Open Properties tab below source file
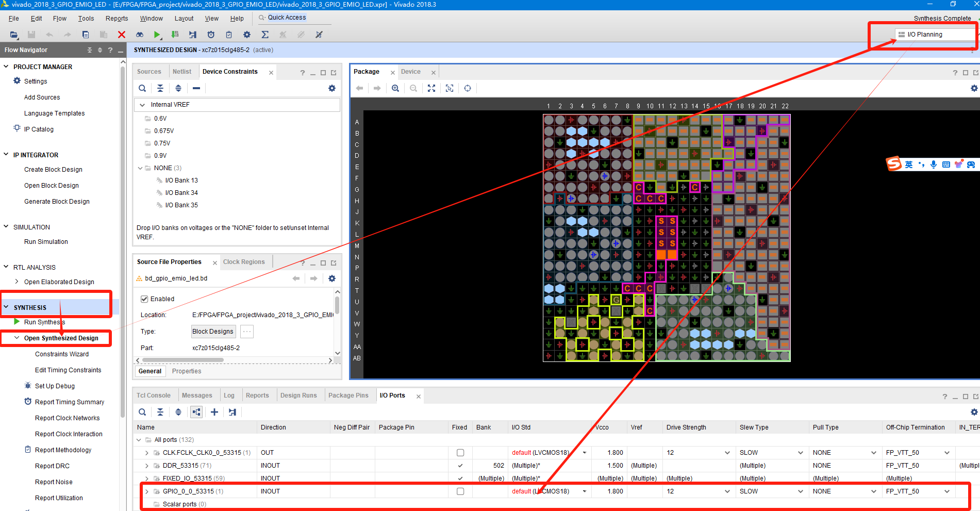Viewport: 980px width, 511px height. point(187,371)
